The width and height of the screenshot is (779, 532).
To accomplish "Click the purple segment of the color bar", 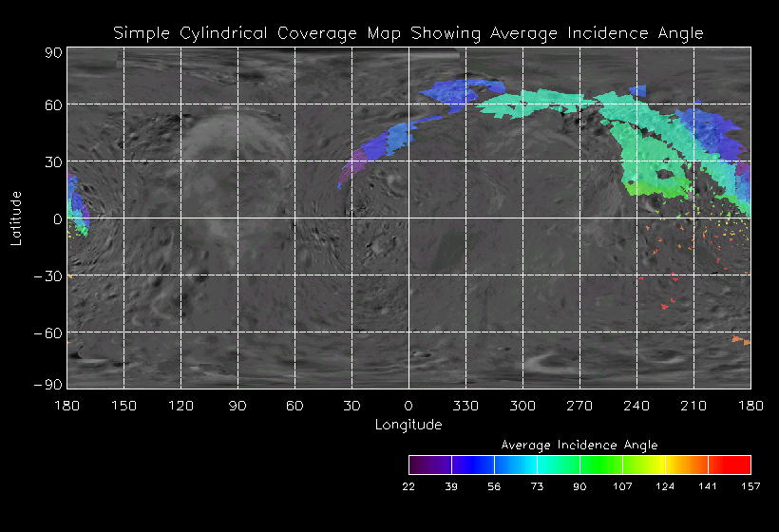I will (429, 465).
